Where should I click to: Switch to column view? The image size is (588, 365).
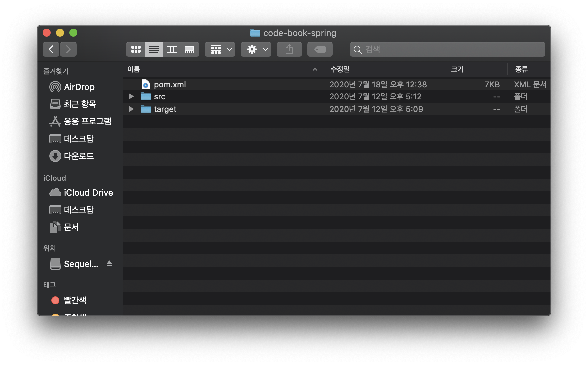(x=172, y=49)
